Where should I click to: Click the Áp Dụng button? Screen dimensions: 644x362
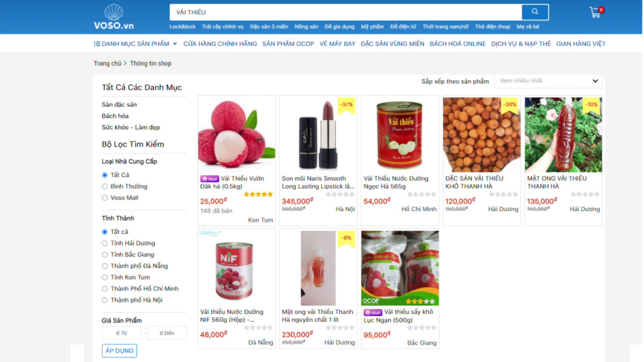coord(119,351)
